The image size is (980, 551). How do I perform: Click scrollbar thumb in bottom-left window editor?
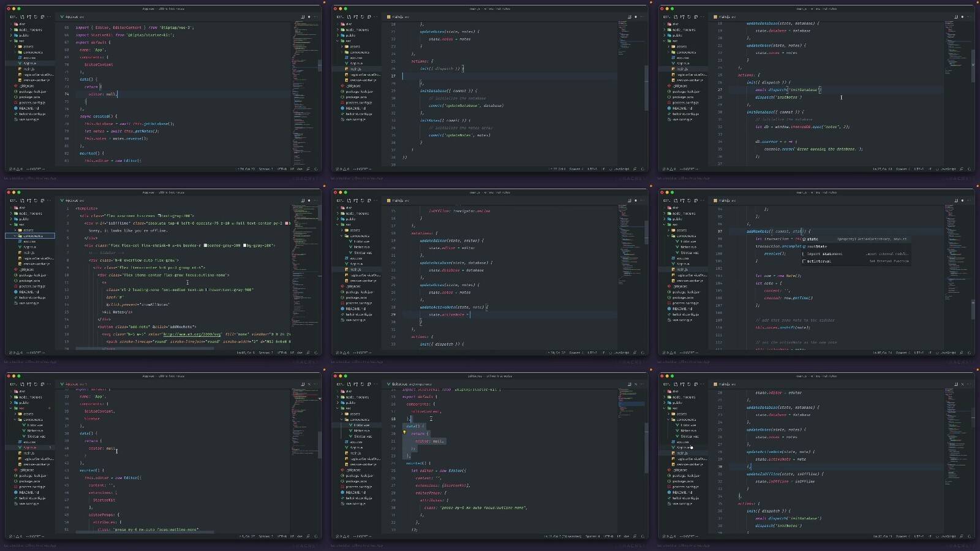pos(319,444)
